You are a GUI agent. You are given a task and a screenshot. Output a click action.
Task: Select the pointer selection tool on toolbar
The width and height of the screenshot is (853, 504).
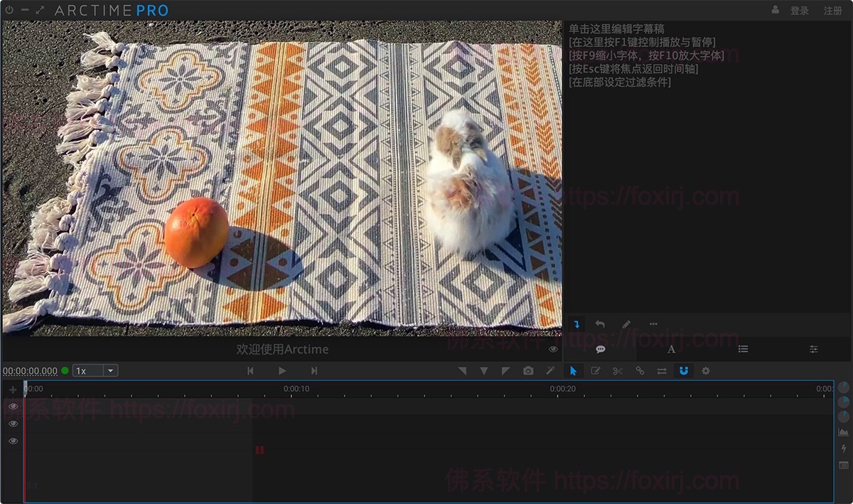pos(573,370)
